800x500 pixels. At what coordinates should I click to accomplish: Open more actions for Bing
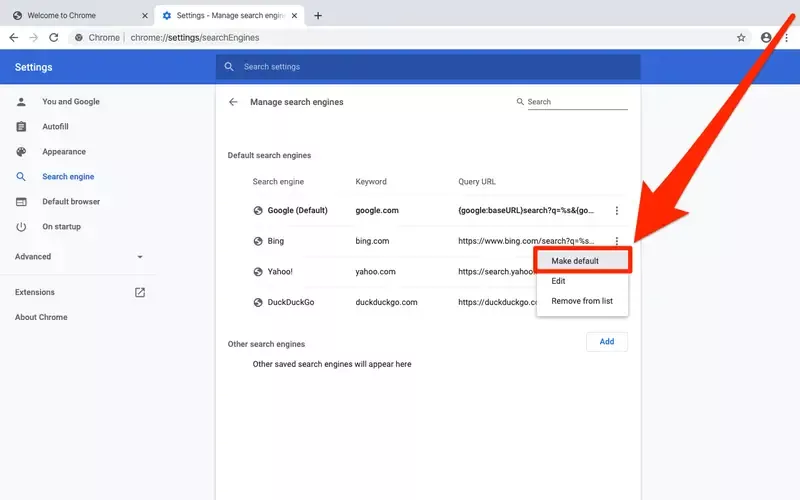coord(616,241)
